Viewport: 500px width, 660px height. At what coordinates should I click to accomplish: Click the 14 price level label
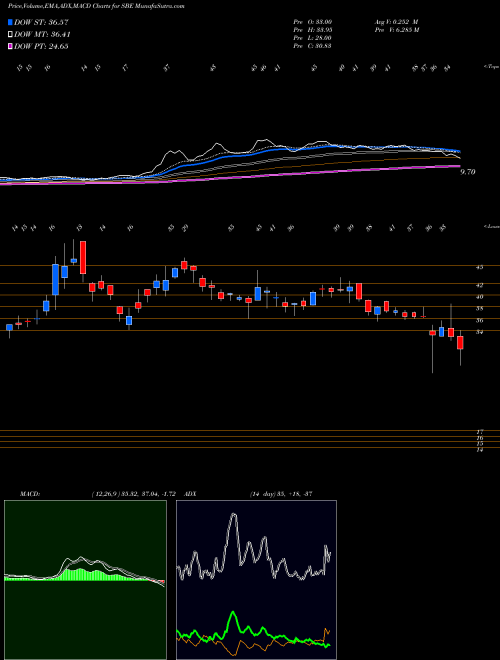coord(480,450)
